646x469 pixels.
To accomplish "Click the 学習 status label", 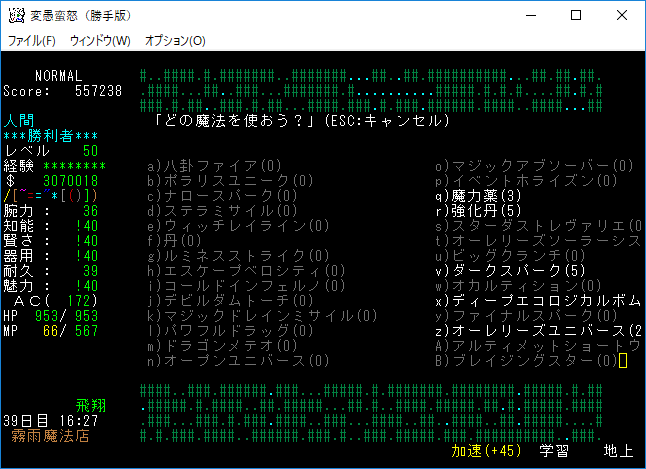I will point(554,451).
